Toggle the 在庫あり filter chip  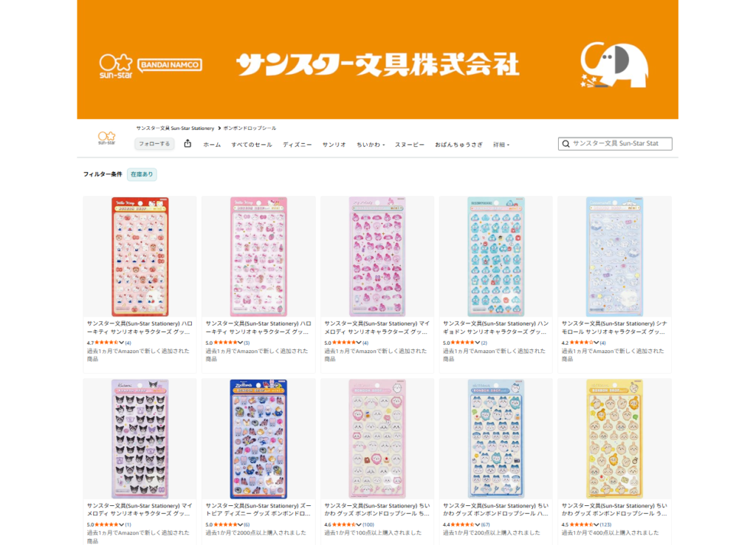(x=142, y=174)
